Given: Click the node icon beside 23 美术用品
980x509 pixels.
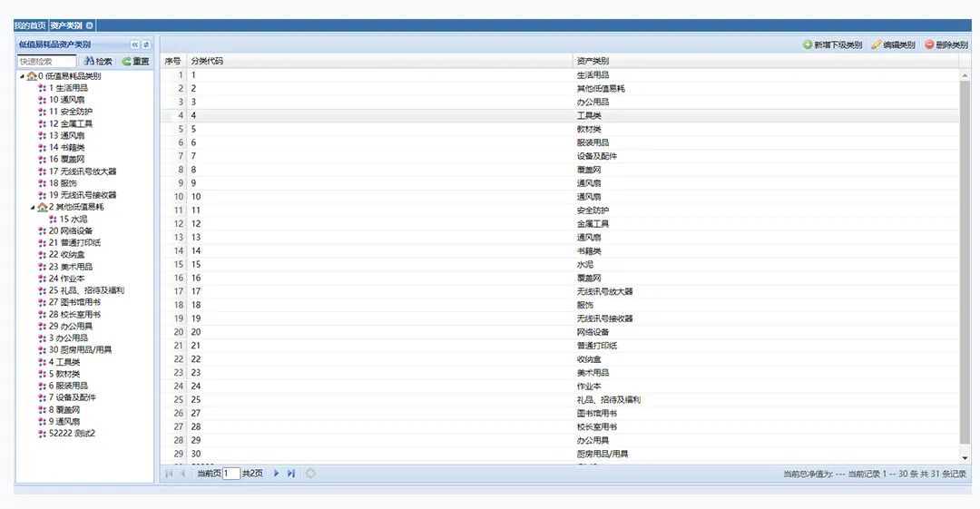Looking at the screenshot, I should pyautogui.click(x=43, y=267).
